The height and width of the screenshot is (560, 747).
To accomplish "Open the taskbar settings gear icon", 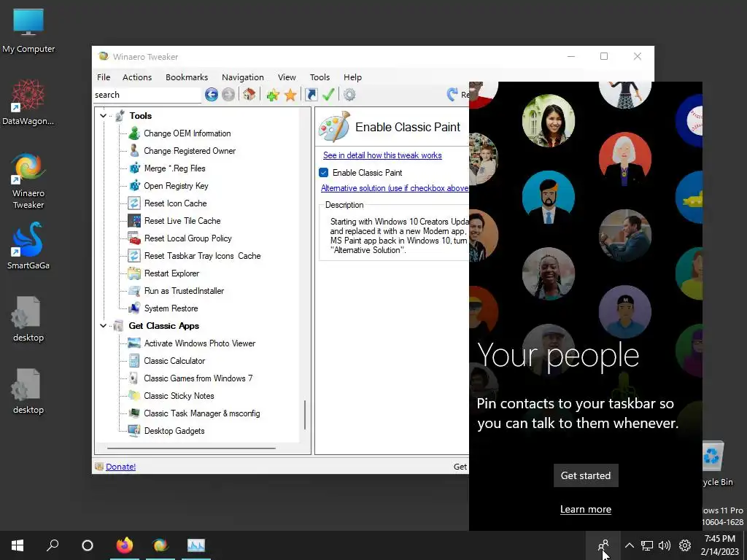I will coord(685,545).
